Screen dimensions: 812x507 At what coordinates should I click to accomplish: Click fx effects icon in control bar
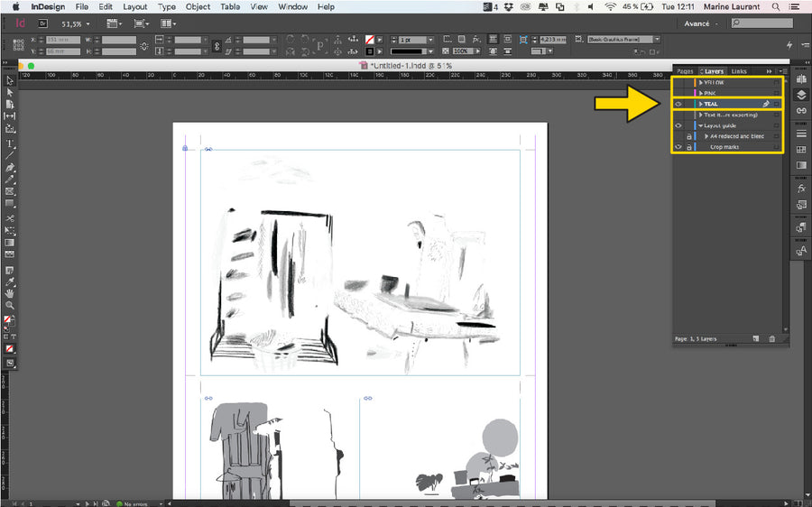[x=476, y=40]
